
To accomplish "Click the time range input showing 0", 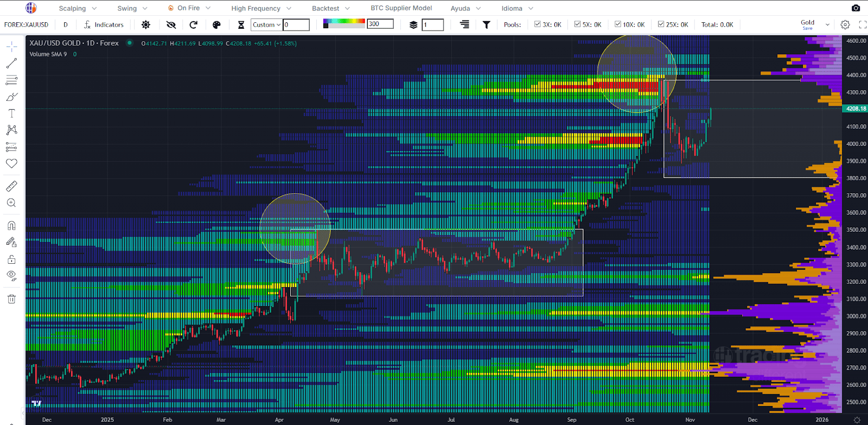I will 296,24.
